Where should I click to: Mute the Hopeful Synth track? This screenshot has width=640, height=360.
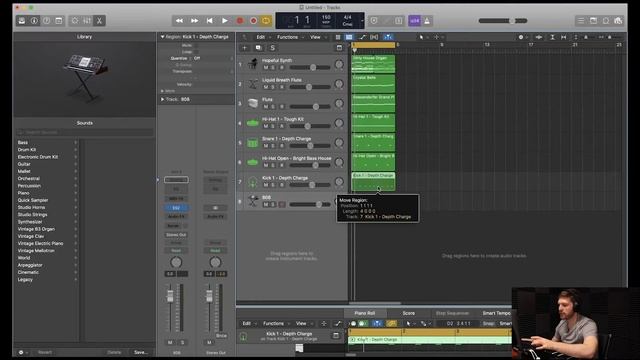tap(266, 67)
